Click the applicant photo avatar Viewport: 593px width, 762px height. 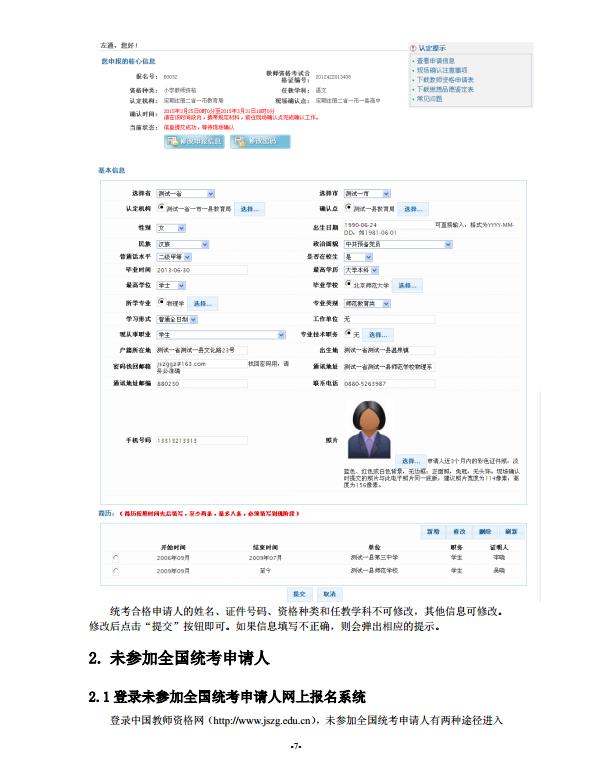pos(369,430)
